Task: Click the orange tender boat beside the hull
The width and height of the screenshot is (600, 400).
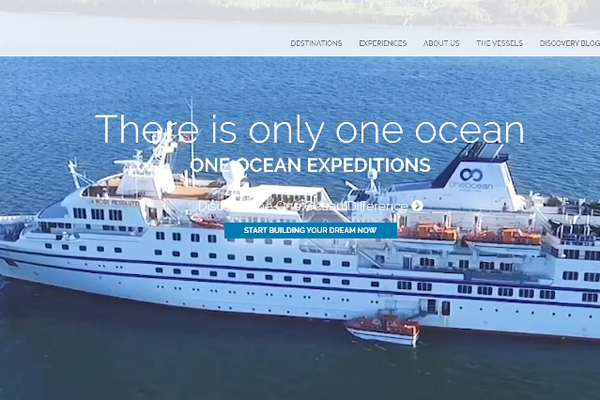Action: click(383, 330)
